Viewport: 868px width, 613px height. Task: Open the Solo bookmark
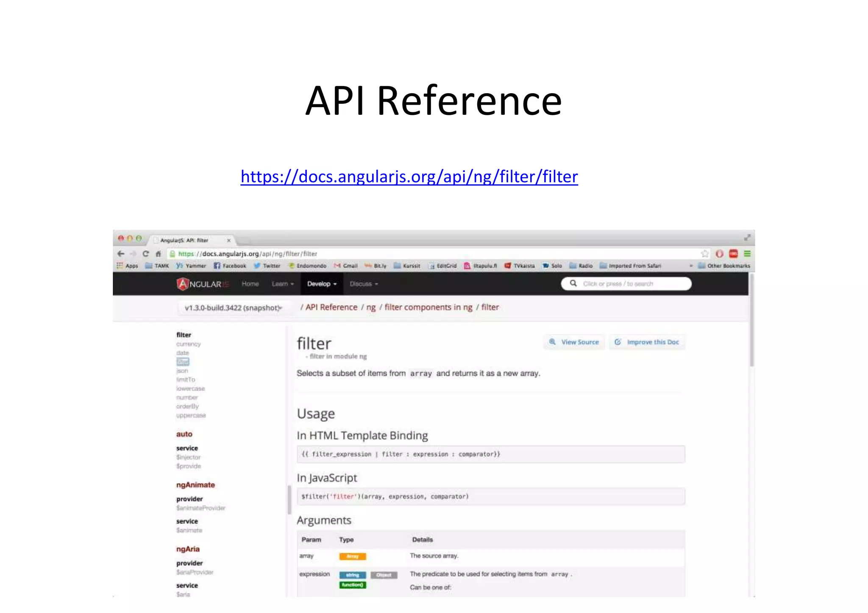point(552,266)
